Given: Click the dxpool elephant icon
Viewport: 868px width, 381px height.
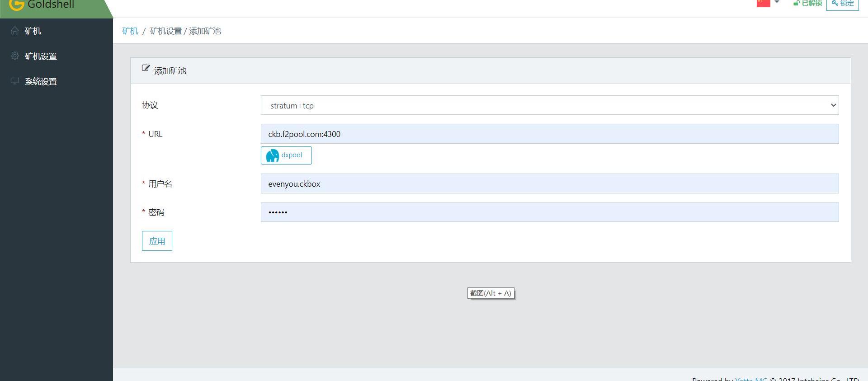Looking at the screenshot, I should (273, 155).
